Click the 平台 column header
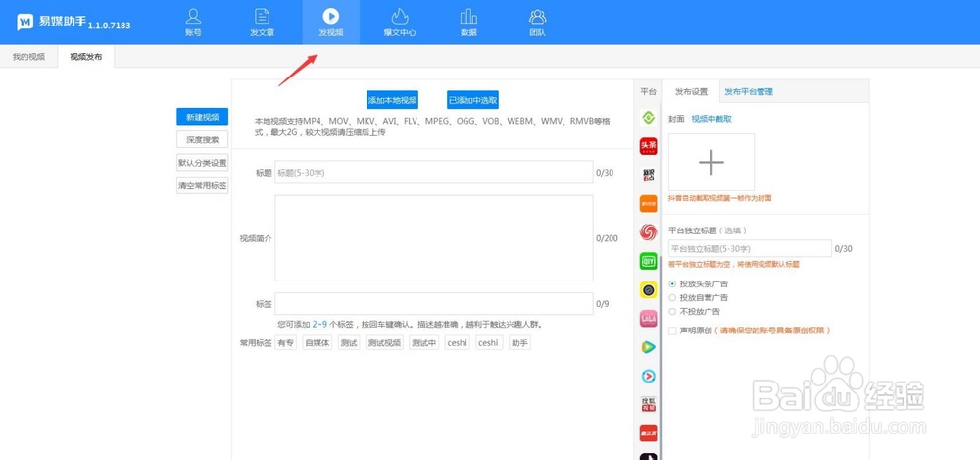Screen dimensions: 980x460 648,91
